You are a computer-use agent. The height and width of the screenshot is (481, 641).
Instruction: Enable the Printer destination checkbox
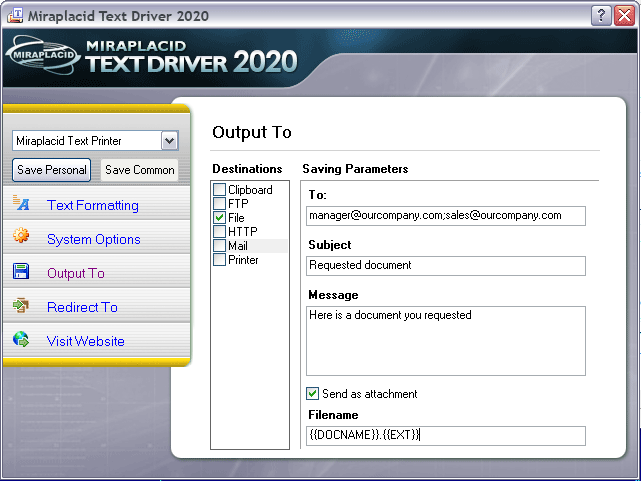coord(220,260)
